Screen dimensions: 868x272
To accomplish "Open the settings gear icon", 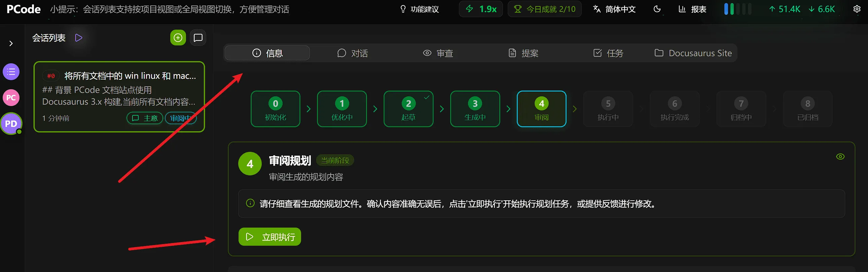I will coord(857,9).
